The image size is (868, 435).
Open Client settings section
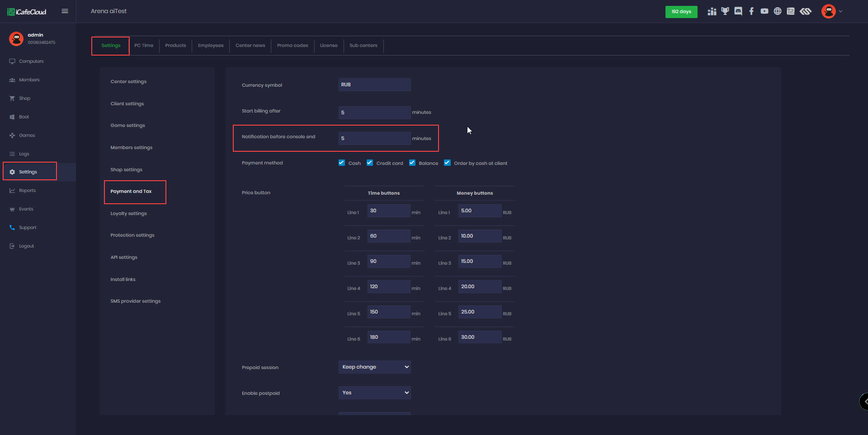point(127,104)
